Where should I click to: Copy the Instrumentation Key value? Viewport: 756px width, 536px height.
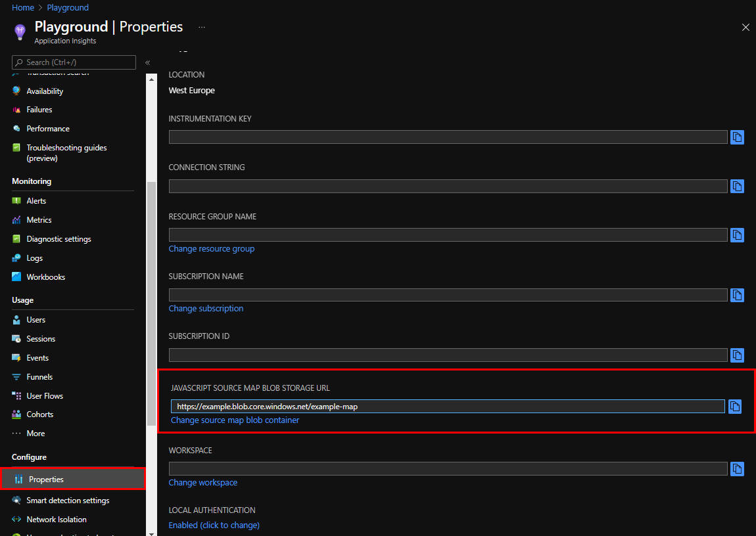coord(737,137)
